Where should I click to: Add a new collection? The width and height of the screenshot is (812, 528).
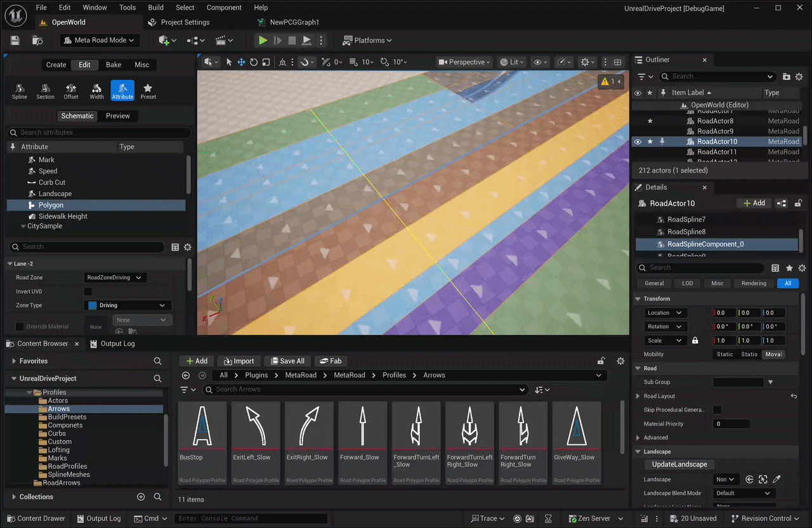coord(141,497)
